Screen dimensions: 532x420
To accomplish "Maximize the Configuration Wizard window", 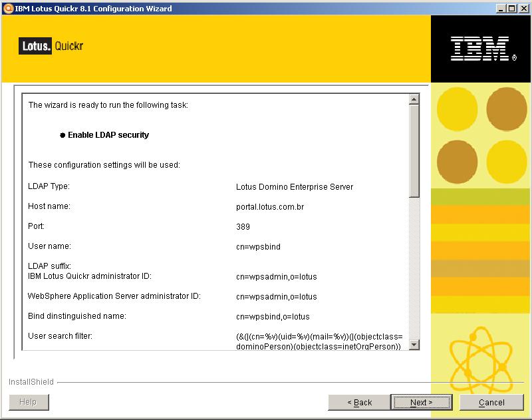I will (x=512, y=8).
